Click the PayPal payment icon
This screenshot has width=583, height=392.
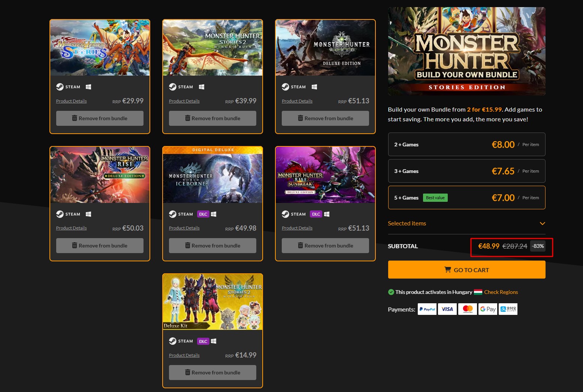427,309
